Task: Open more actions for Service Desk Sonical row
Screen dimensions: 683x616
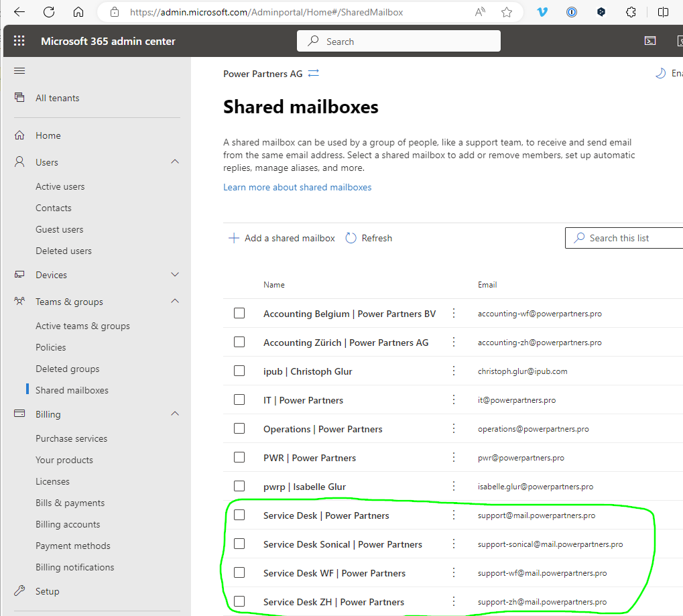Action: coord(454,544)
